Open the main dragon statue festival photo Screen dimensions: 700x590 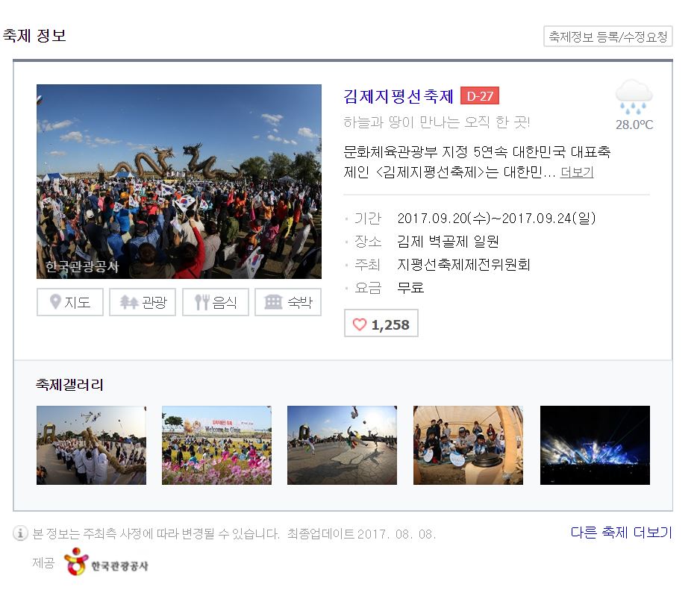pos(179,181)
